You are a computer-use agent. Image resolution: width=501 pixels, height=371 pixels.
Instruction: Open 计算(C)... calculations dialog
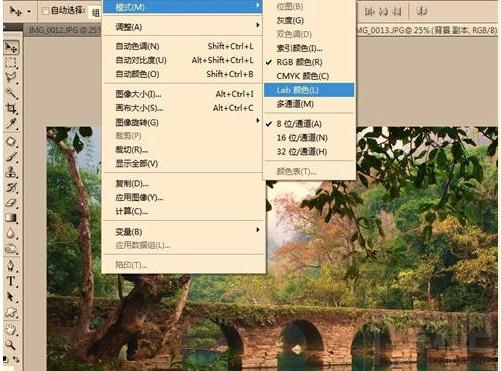[183, 211]
